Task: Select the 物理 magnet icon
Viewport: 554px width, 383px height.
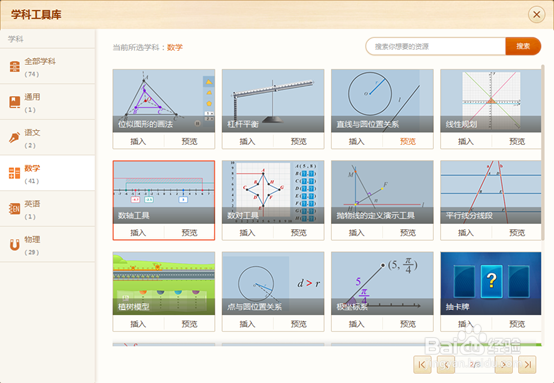Action: [14, 244]
